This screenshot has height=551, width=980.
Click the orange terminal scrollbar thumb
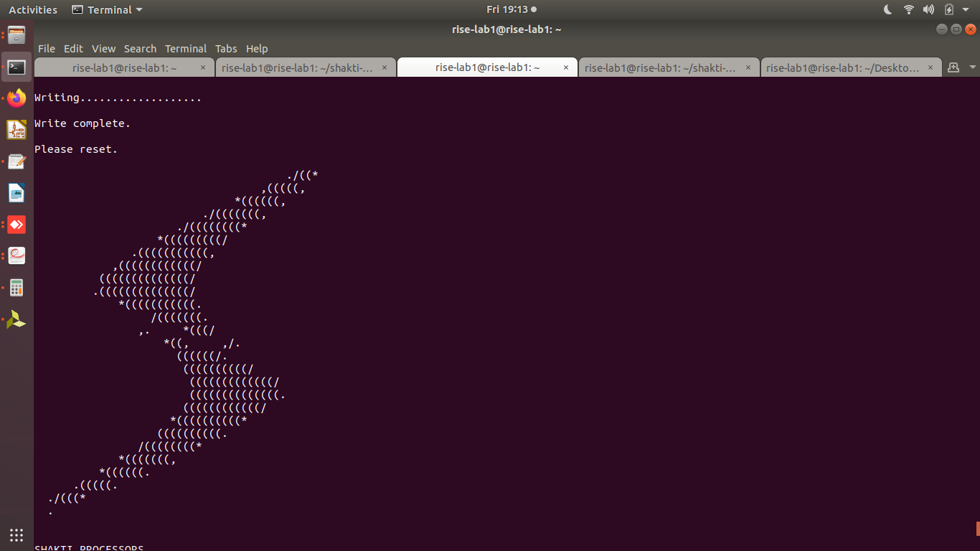[x=978, y=529]
